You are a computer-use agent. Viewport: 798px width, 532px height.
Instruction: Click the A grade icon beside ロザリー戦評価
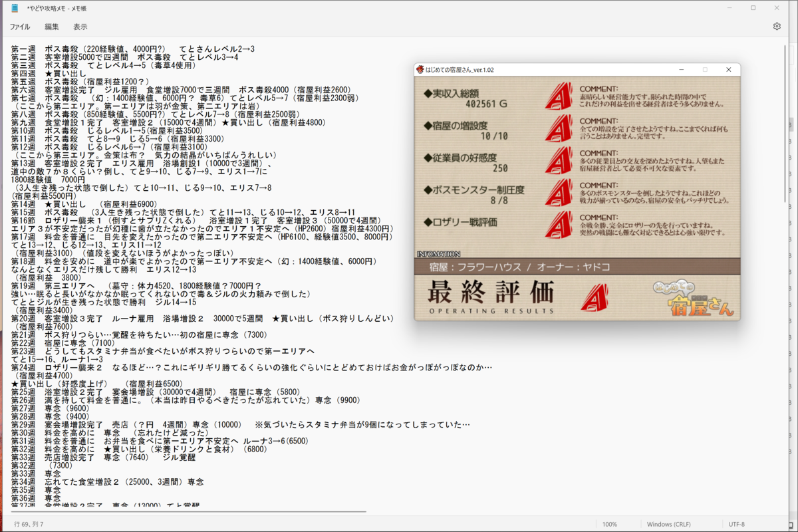coord(559,224)
